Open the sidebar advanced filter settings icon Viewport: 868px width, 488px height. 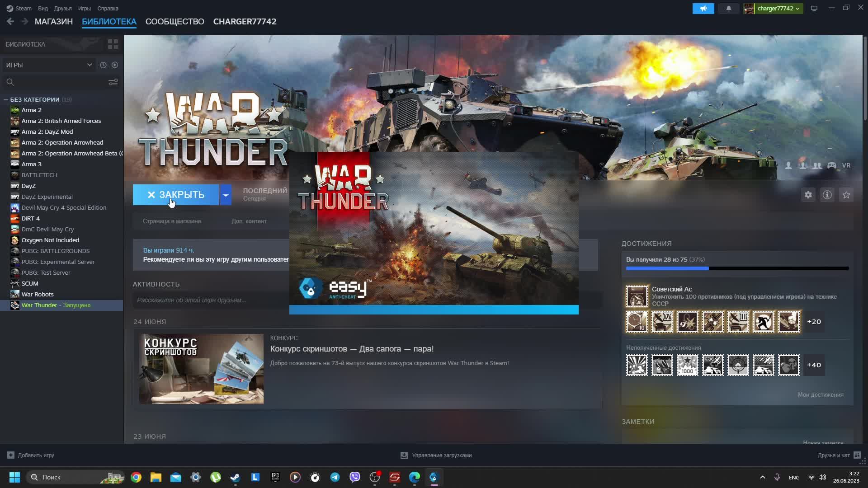113,82
